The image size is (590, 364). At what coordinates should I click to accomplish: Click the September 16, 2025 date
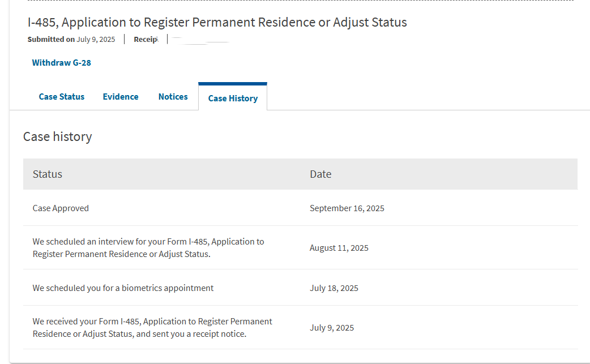click(347, 208)
